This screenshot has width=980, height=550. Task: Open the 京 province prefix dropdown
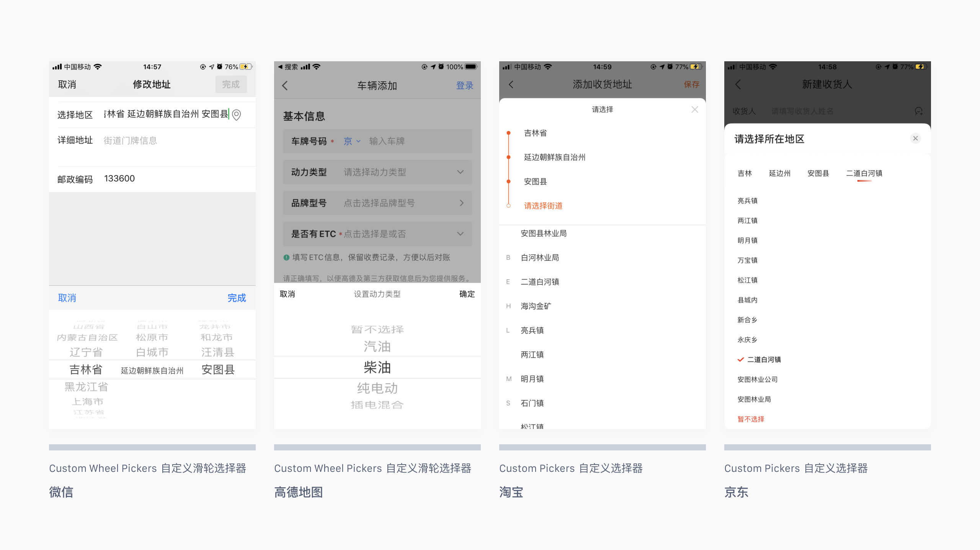click(x=352, y=141)
